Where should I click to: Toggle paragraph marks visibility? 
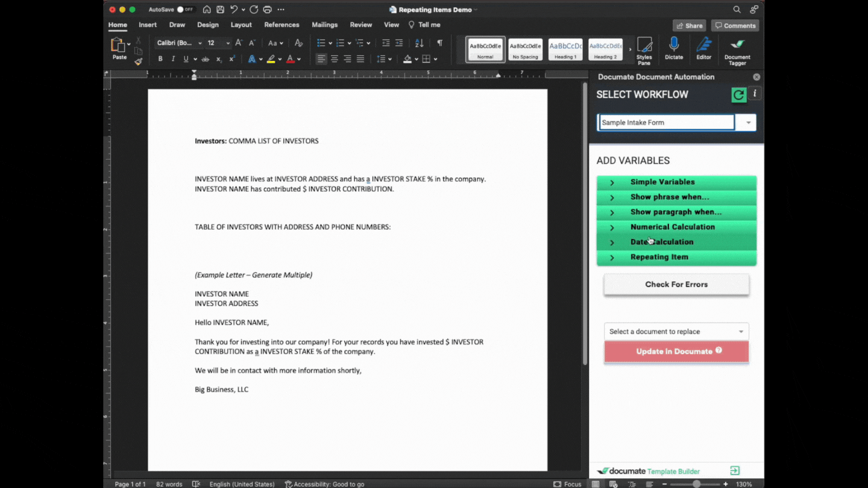439,43
